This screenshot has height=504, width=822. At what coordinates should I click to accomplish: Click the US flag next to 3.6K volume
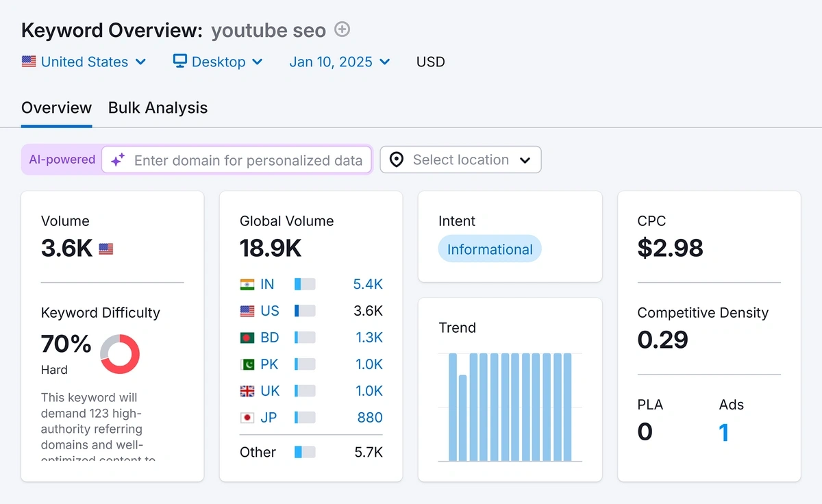click(x=106, y=249)
